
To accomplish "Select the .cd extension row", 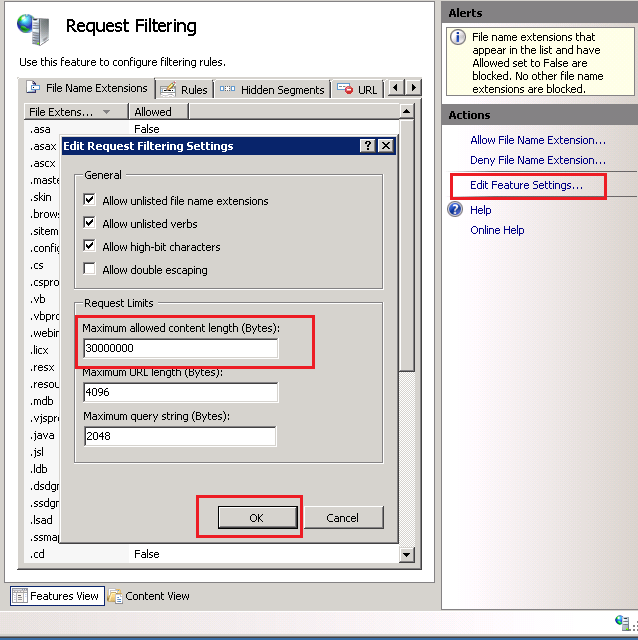I will click(x=211, y=554).
